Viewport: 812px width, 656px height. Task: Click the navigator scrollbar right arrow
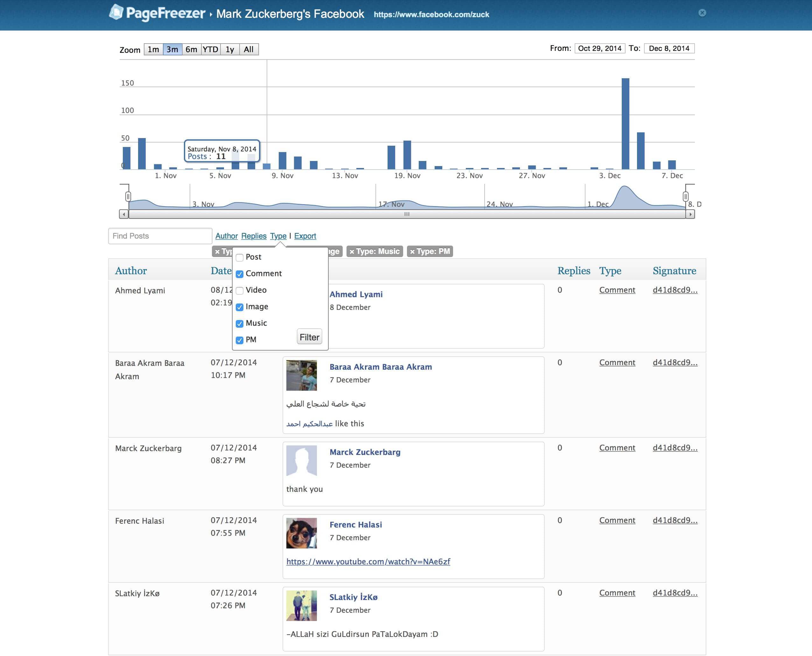pos(690,214)
